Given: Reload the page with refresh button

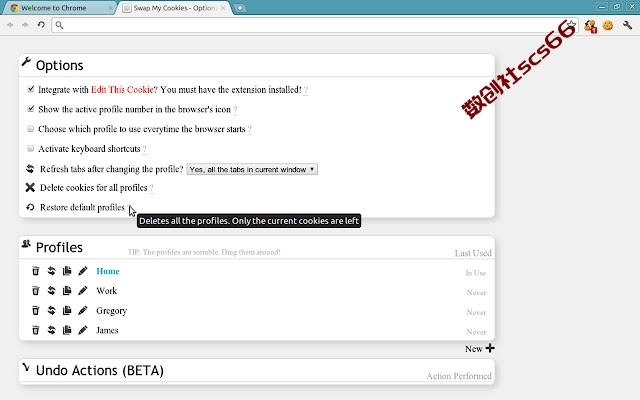Looking at the screenshot, I should [x=41, y=25].
